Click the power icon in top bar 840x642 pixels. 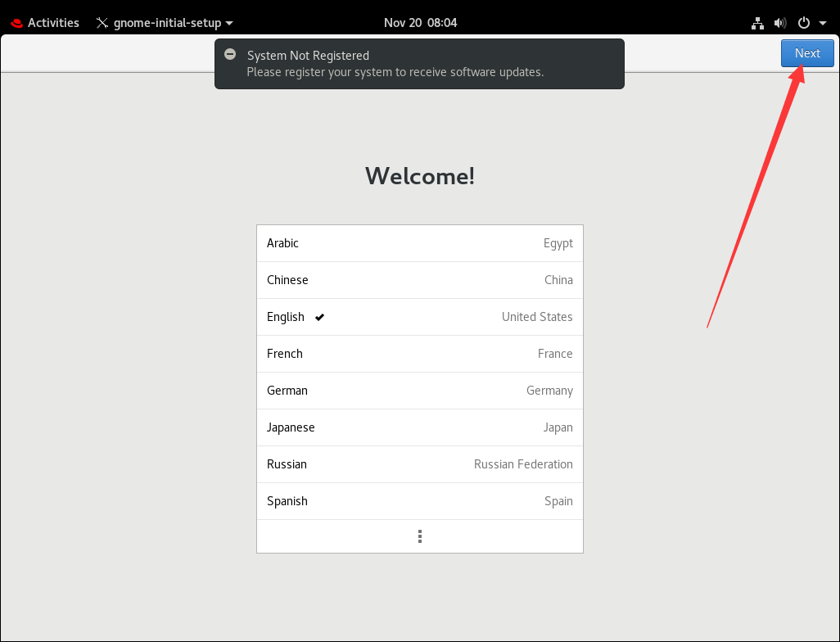coord(804,22)
